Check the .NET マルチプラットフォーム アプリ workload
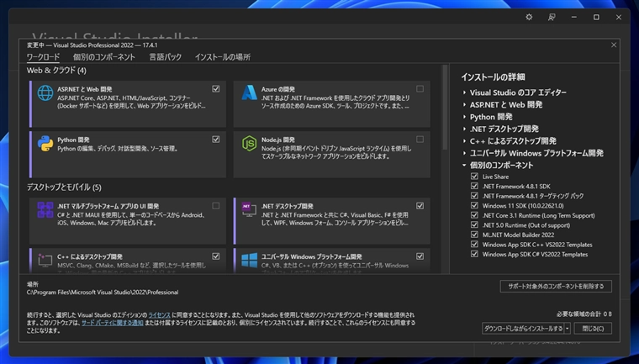The width and height of the screenshot is (639, 364). tap(216, 206)
